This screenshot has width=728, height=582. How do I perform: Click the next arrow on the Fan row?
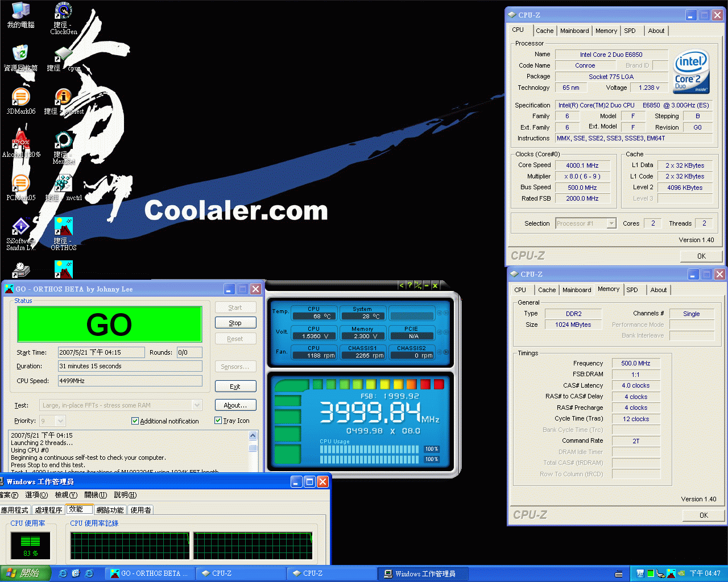[445, 352]
